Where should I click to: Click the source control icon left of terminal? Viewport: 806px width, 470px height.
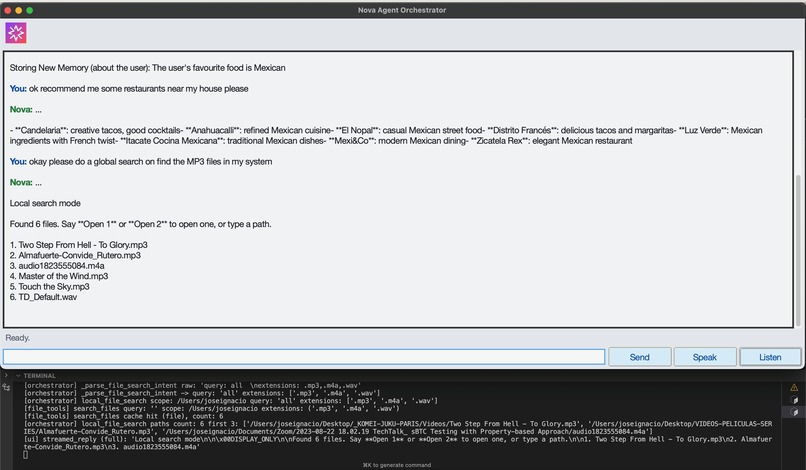(6, 387)
